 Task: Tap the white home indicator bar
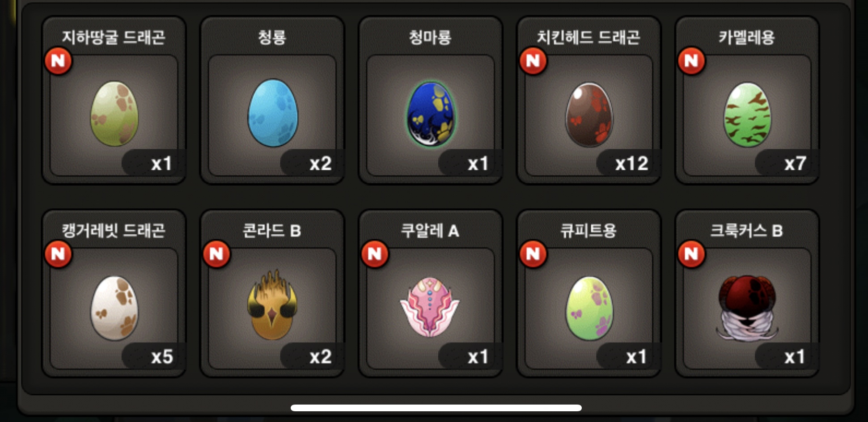[436, 408]
